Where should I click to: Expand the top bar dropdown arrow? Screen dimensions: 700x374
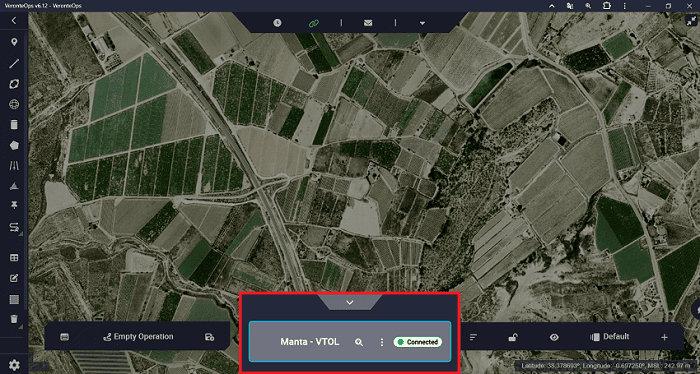(422, 23)
